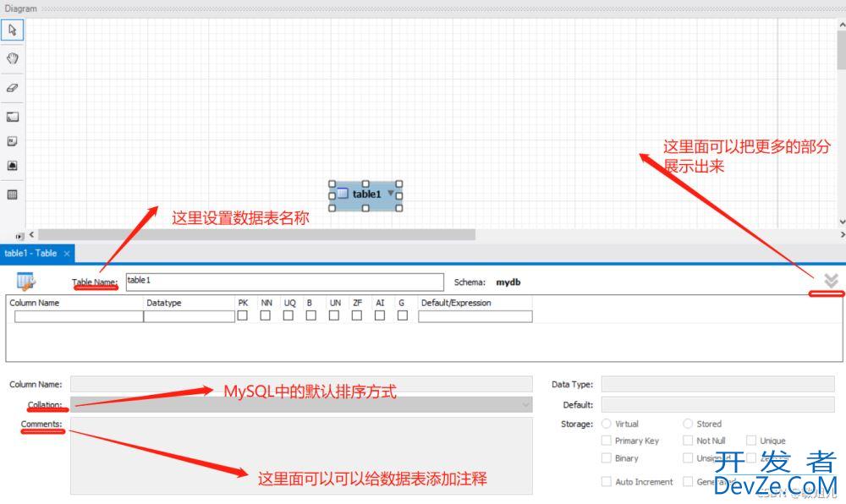This screenshot has height=504, width=846.
Task: Enable the Binary checkbox
Action: 607,457
